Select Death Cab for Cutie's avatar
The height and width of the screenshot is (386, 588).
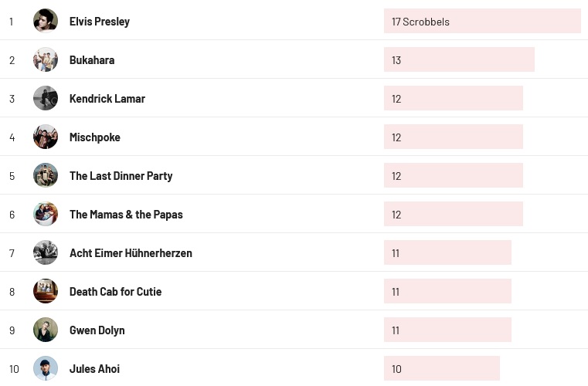coord(46,291)
